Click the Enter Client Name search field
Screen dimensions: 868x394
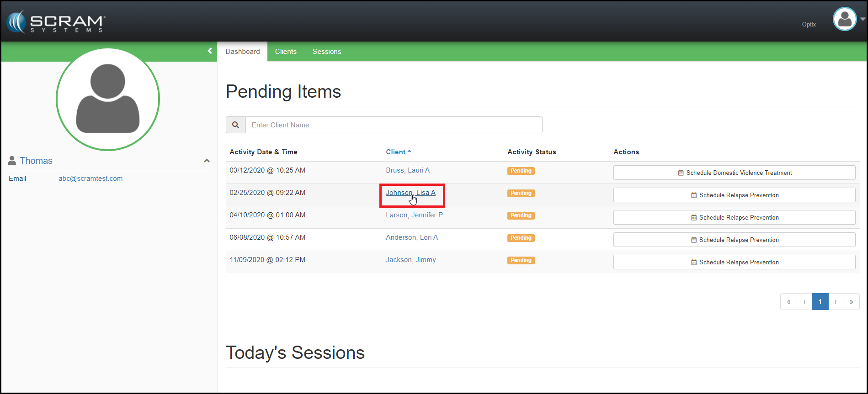point(394,125)
